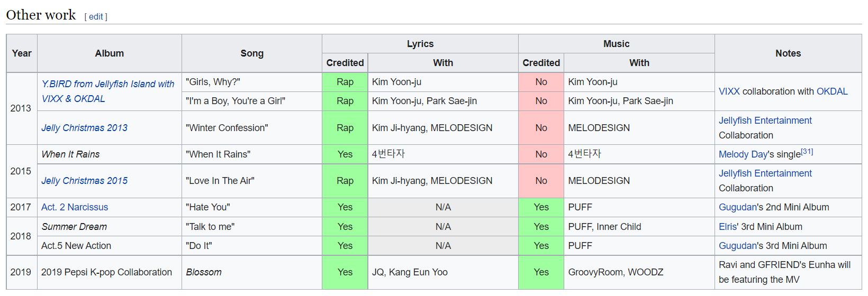This screenshot has width=868, height=296.
Task: Click the "Girls, Why?" song cell
Action: (252, 82)
